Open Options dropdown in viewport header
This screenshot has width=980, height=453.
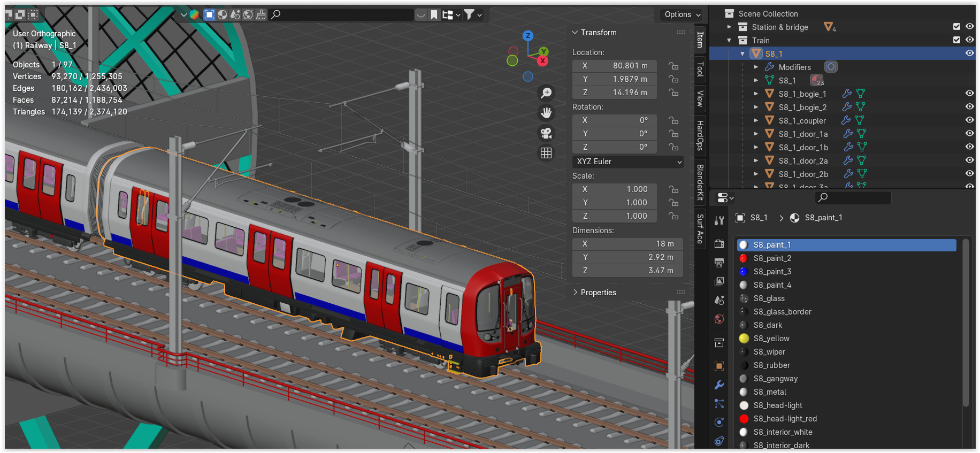(682, 14)
